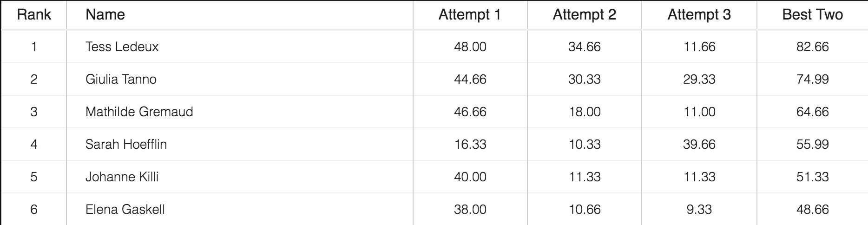868x225 pixels.
Task: Click Tess Ledeux's Attempt 2 score 34.66
Action: pos(584,47)
